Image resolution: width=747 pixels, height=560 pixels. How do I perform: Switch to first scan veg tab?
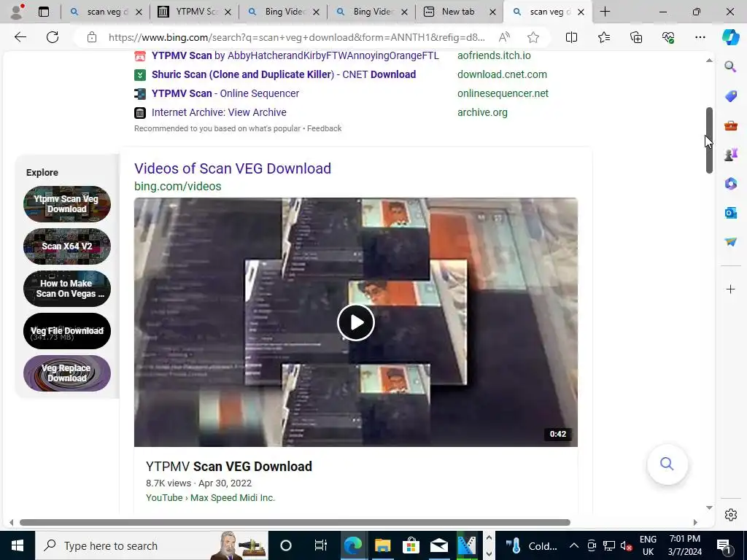[x=105, y=12]
